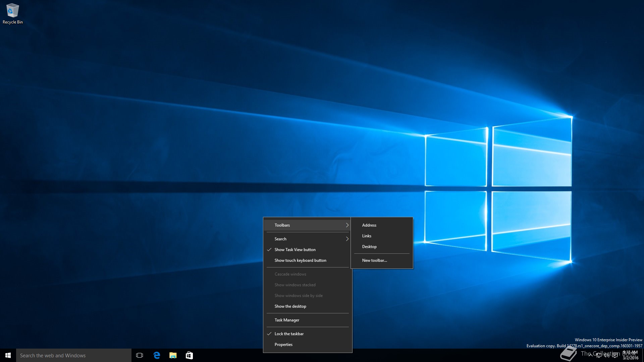Click the greyed Show windows side by side entry
The image size is (644, 362).
(x=308, y=296)
